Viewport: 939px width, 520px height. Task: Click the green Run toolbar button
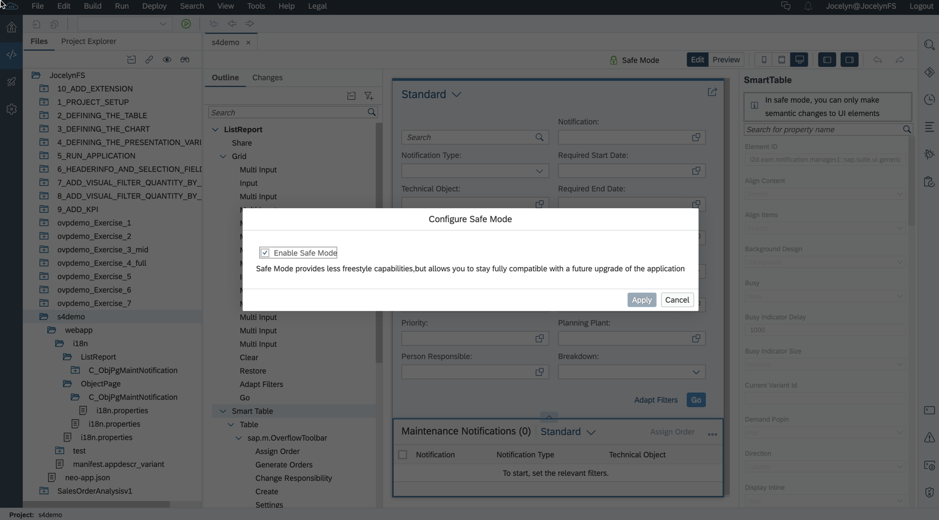(186, 24)
